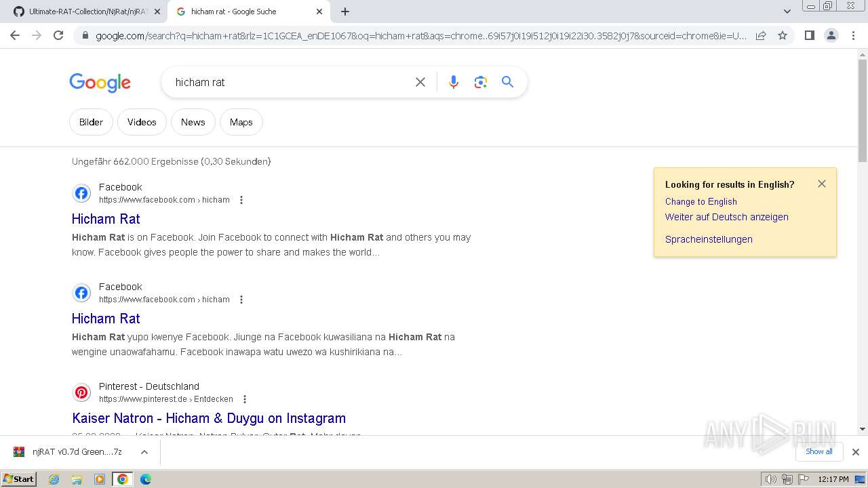Click the share page icon
The image size is (868, 488).
tap(761, 35)
